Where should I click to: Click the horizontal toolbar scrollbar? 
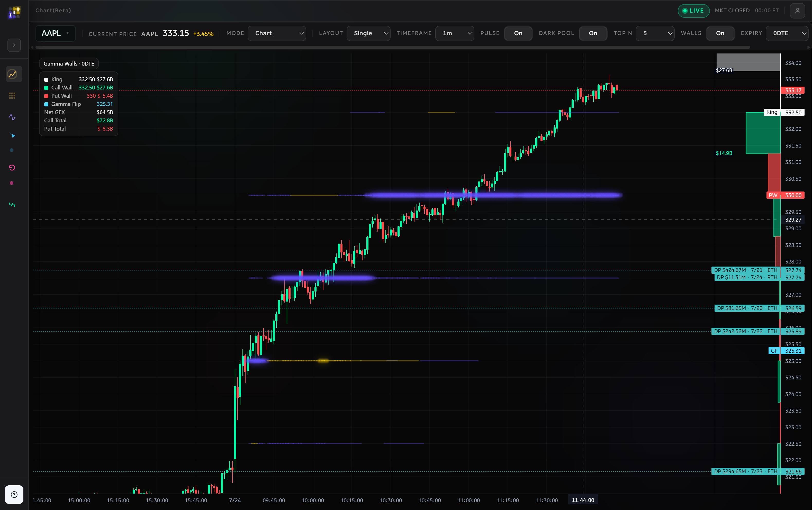click(x=393, y=48)
